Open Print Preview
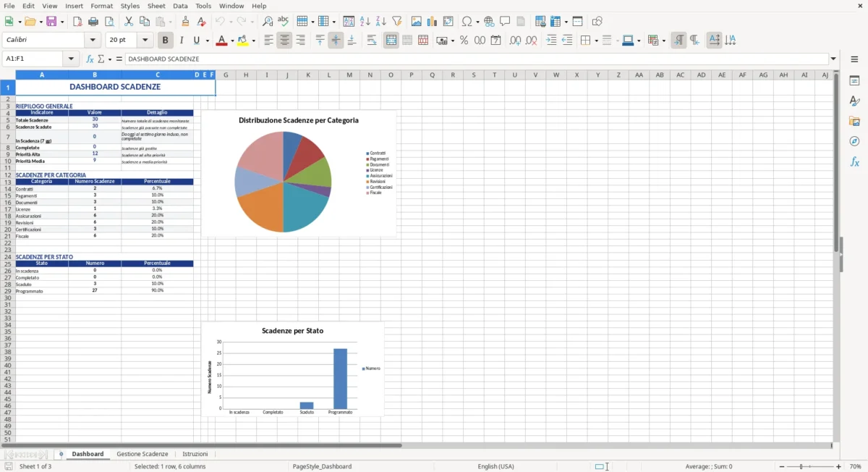This screenshot has width=868, height=472. pos(109,22)
